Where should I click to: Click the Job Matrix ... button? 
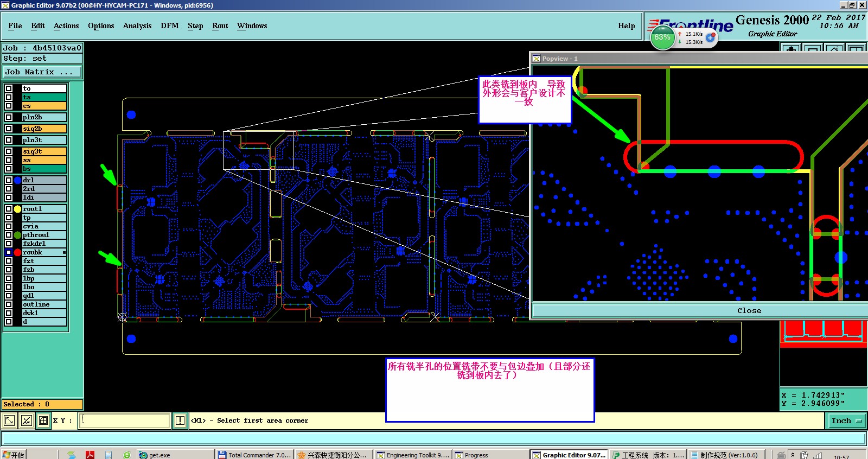[43, 72]
